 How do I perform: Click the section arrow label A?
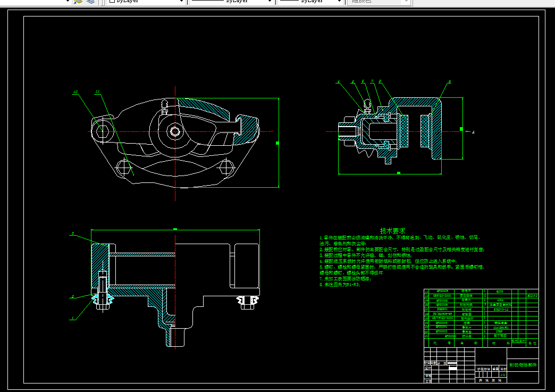pos(473,132)
